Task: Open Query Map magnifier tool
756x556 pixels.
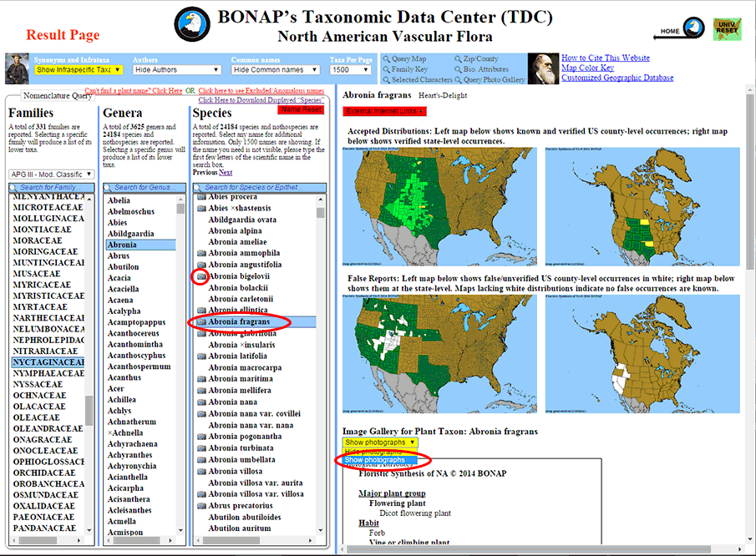Action: 406,59
